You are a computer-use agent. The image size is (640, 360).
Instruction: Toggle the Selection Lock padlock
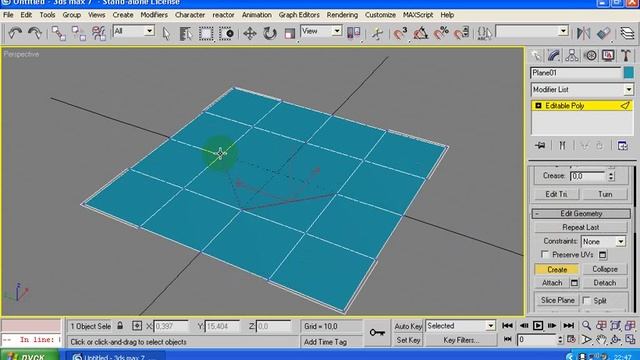[x=120, y=326]
